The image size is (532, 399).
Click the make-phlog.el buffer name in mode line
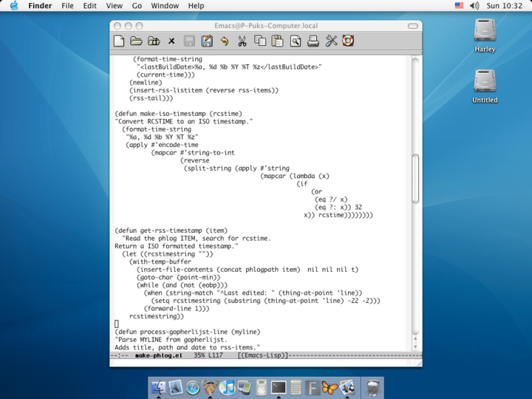(x=158, y=355)
